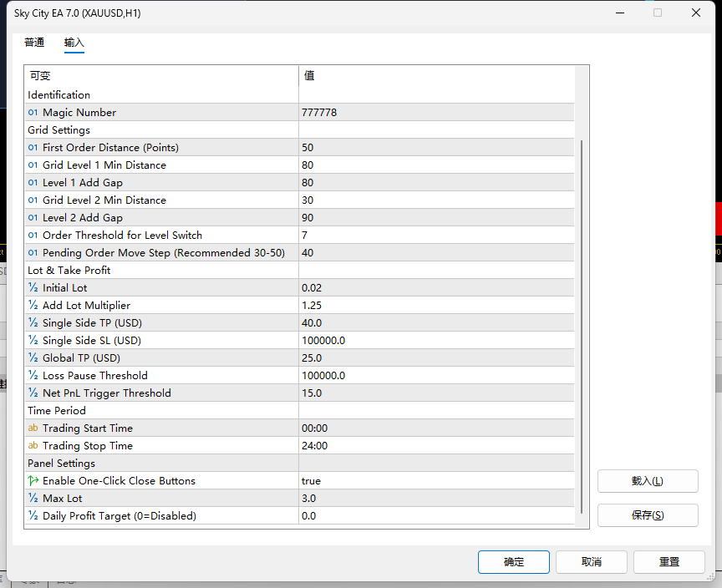Image resolution: width=722 pixels, height=588 pixels.
Task: Click the integer icon beside Grid Level 1 Min Distance
Action: tap(33, 165)
